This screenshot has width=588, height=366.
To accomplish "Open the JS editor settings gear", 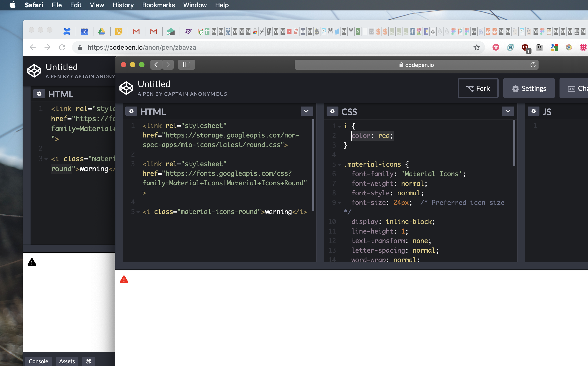I will coord(534,111).
